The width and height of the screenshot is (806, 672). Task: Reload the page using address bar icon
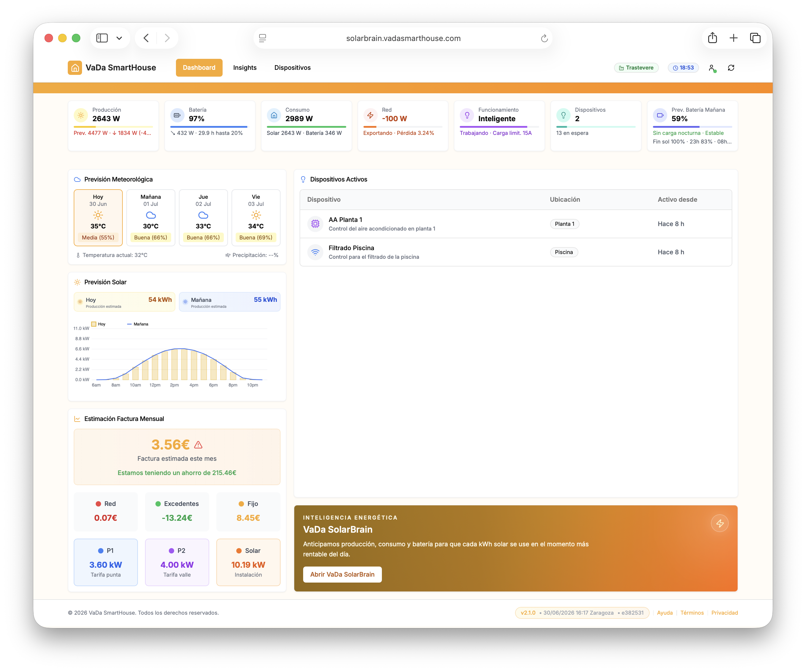[x=544, y=38]
